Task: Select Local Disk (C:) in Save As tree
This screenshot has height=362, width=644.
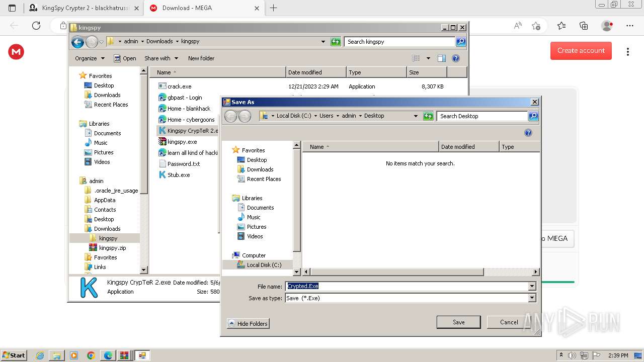Action: click(264, 265)
